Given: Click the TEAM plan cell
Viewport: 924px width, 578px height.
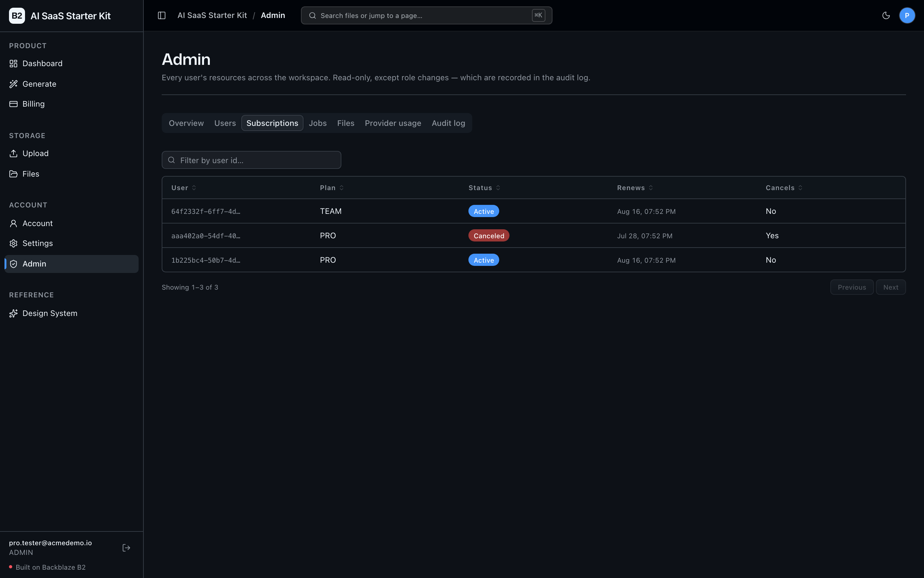Looking at the screenshot, I should point(331,211).
